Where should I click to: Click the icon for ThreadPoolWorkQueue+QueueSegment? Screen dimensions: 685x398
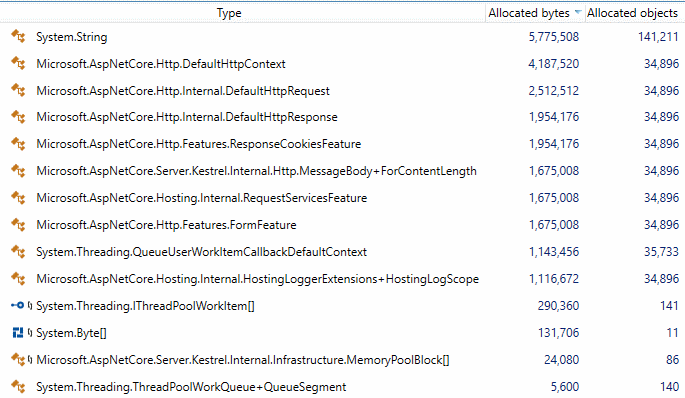coord(18,387)
